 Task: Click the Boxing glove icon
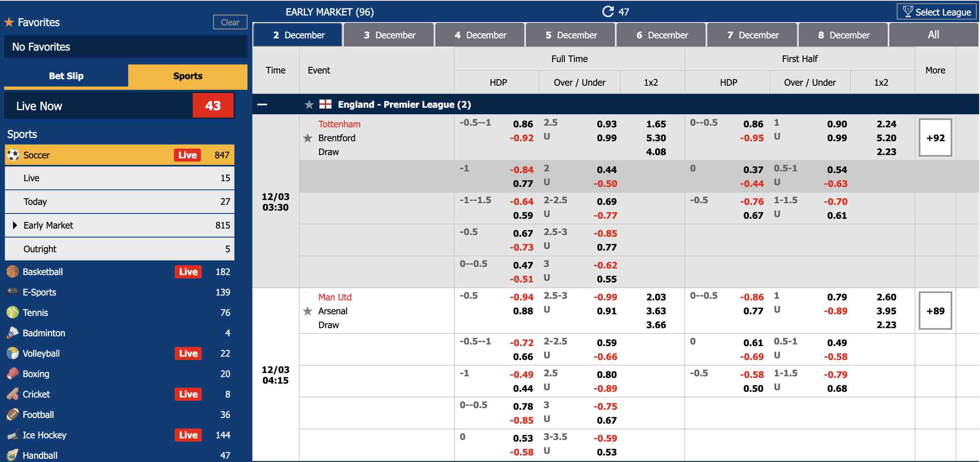(x=13, y=373)
